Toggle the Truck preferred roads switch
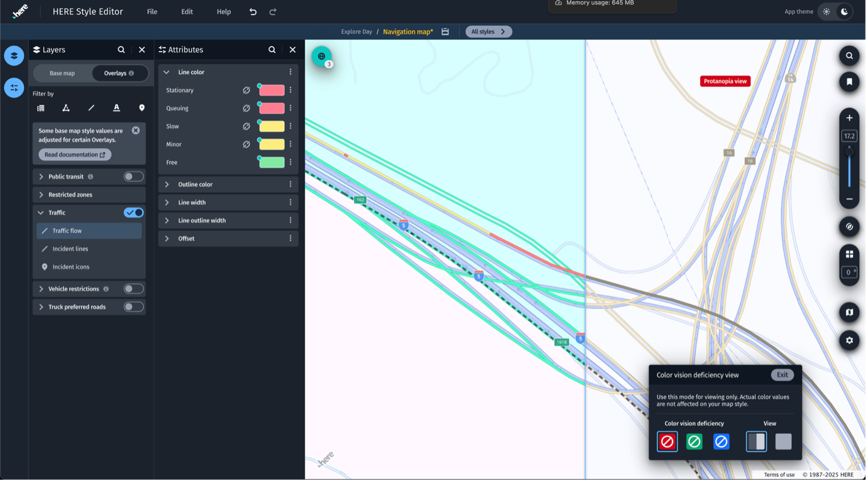The height and width of the screenshot is (481, 868). tap(134, 308)
